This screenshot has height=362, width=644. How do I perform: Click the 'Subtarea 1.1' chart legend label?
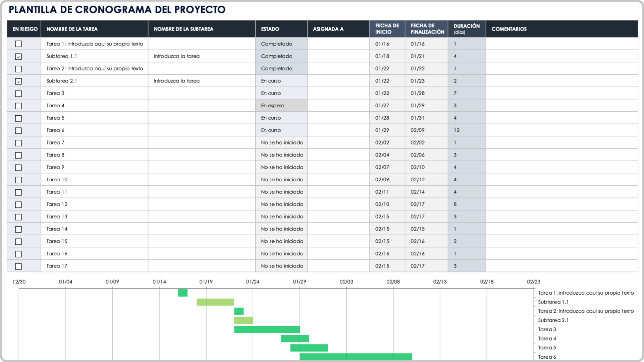(553, 302)
